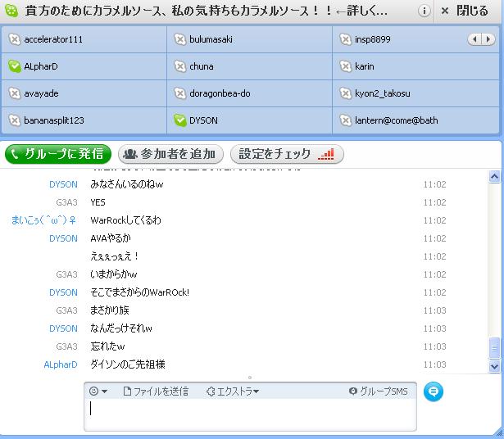Open the グループSMS option
The image size is (504, 439).
[x=378, y=391]
